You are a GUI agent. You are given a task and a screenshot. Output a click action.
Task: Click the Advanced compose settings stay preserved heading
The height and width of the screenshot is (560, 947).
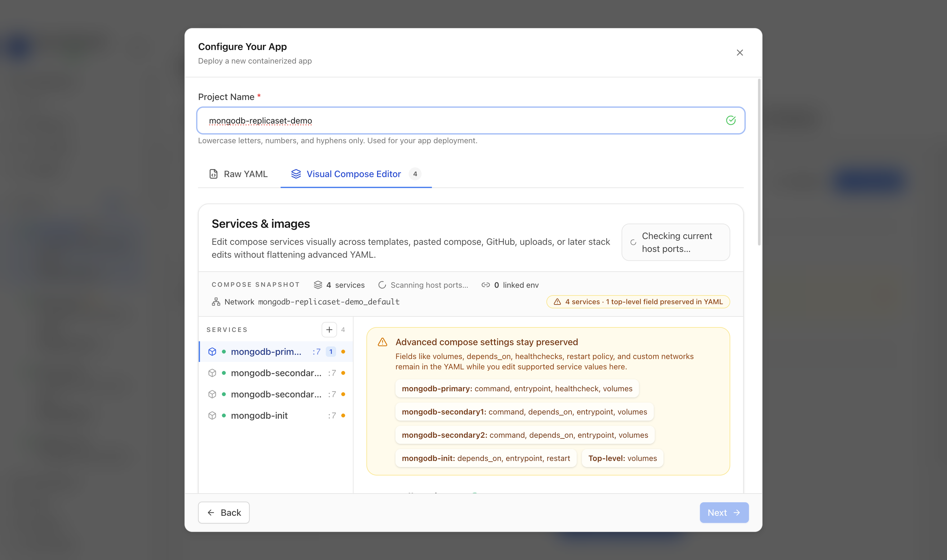[x=486, y=342]
